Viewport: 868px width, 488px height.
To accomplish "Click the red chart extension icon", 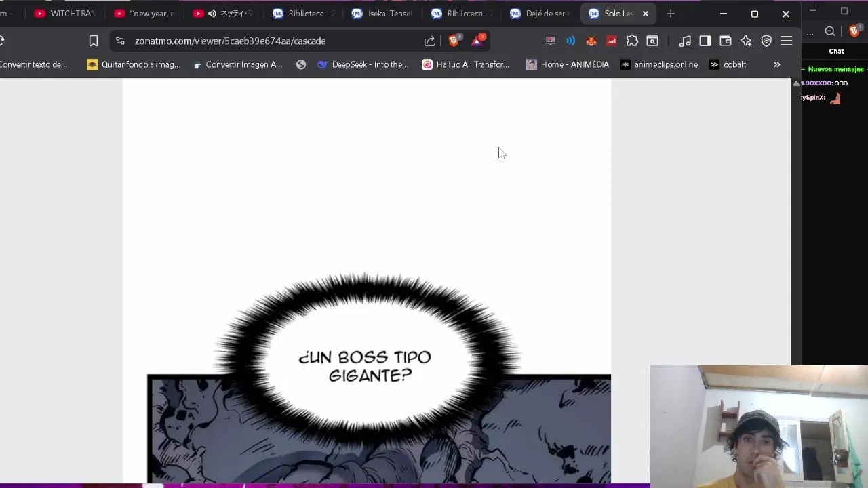I will 612,41.
